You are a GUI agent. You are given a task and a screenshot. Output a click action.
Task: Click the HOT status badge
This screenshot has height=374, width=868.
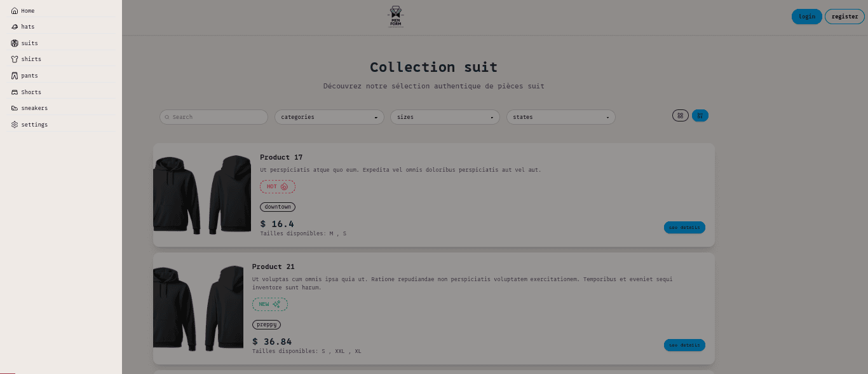tap(278, 186)
